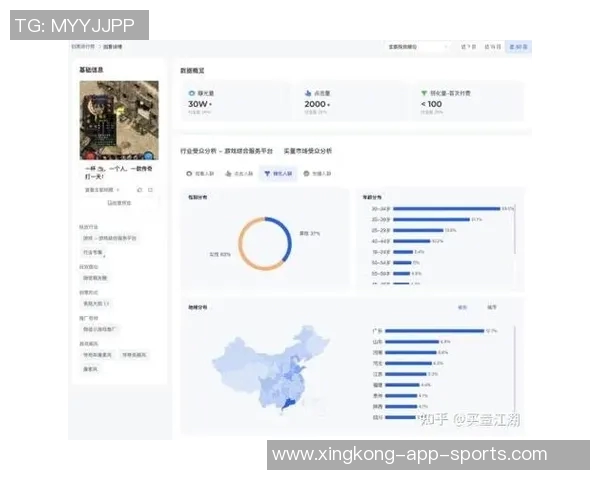Viewport: 600px width, 480px height.
Task: Click the 40-44 age group bar
Action: pyautogui.click(x=412, y=241)
